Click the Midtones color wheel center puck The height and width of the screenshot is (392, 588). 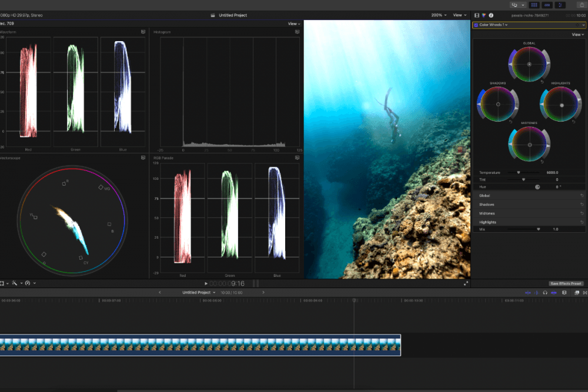(530, 145)
